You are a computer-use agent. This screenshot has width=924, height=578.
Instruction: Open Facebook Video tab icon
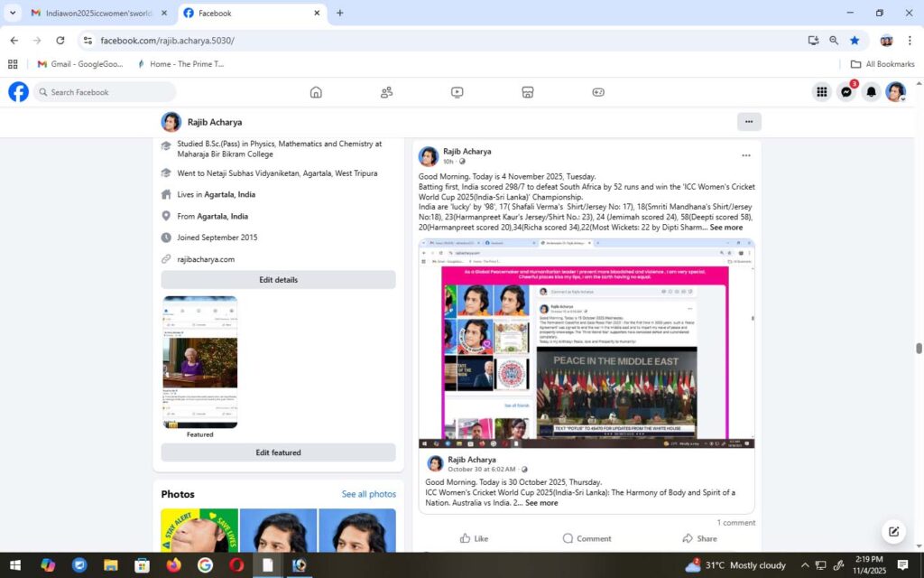tap(457, 92)
